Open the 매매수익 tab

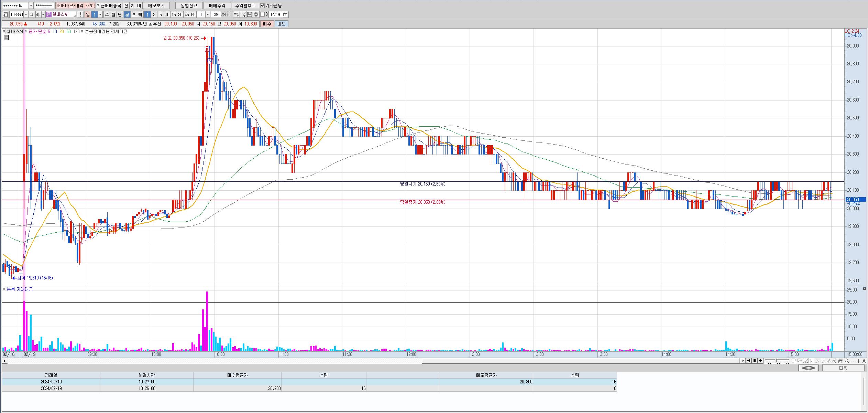click(217, 6)
